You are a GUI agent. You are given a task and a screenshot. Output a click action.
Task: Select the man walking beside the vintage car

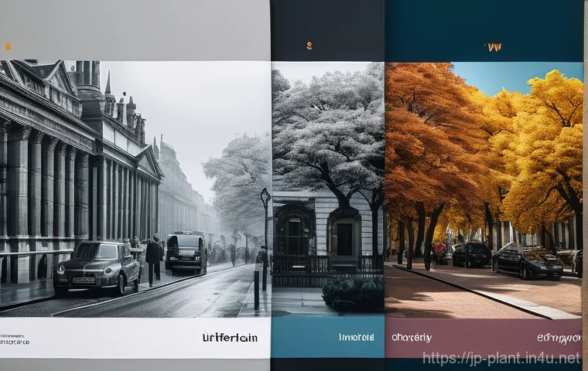coord(153,260)
